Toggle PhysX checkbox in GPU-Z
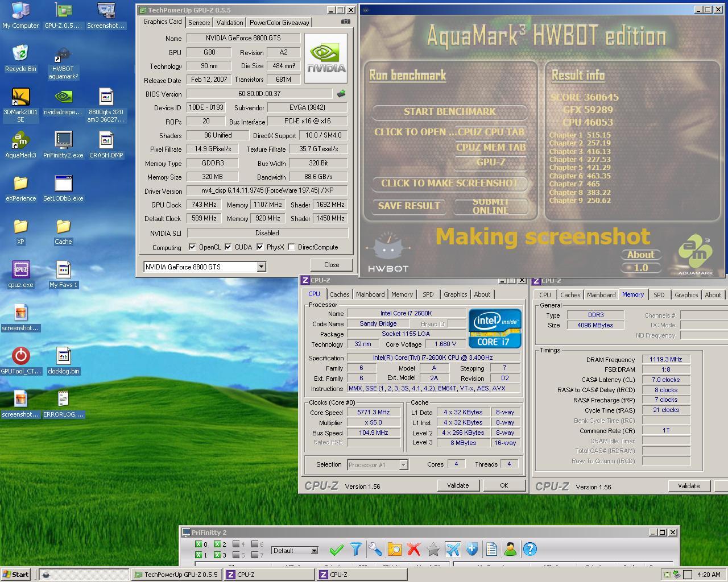This screenshot has width=728, height=582. [x=260, y=247]
